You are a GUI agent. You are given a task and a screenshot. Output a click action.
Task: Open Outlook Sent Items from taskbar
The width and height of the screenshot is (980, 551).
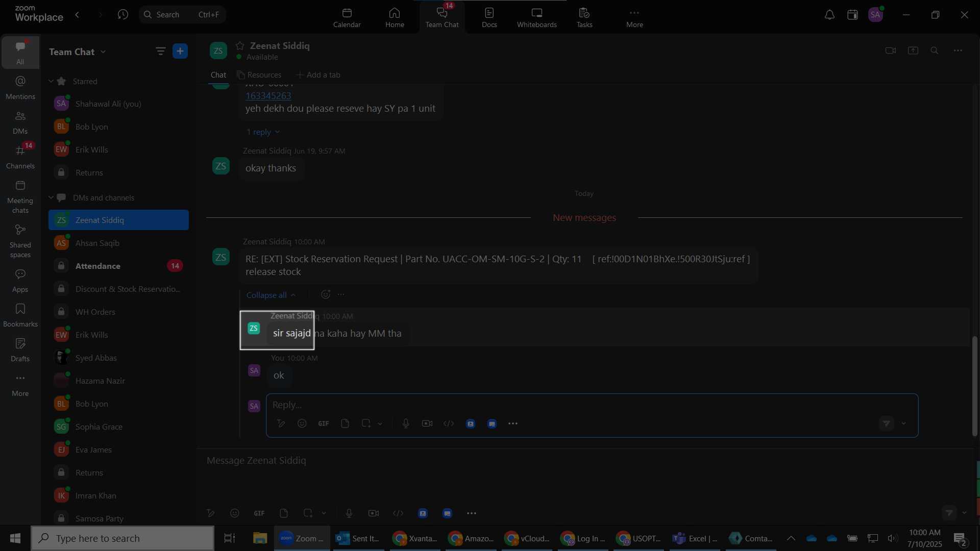(x=357, y=538)
